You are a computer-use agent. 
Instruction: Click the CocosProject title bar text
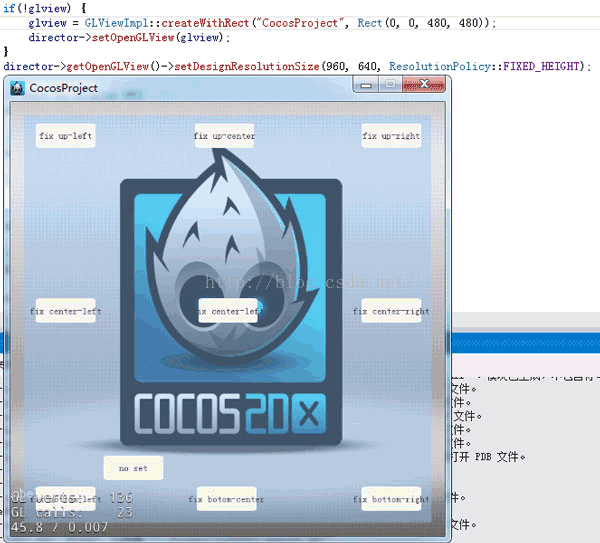(x=64, y=88)
